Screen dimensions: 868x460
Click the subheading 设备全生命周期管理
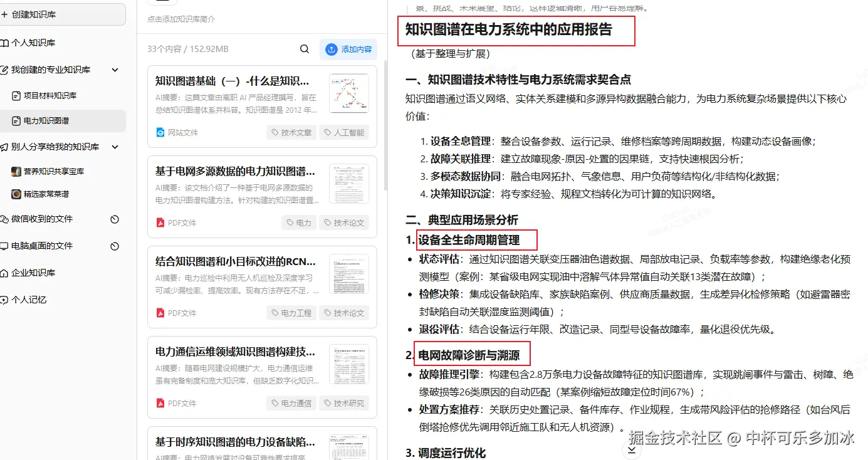click(x=469, y=239)
